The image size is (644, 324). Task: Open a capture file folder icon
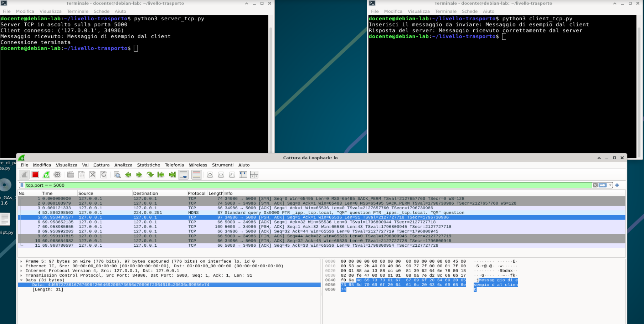[71, 175]
